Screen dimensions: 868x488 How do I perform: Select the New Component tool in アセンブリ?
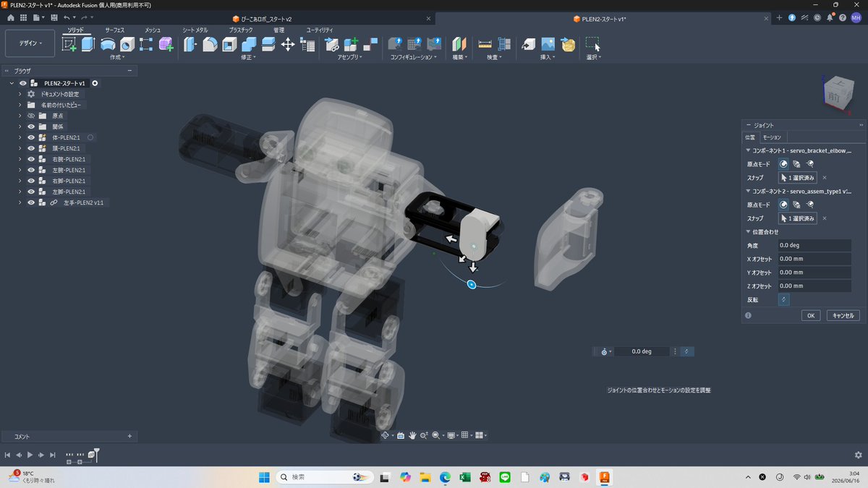pyautogui.click(x=352, y=44)
